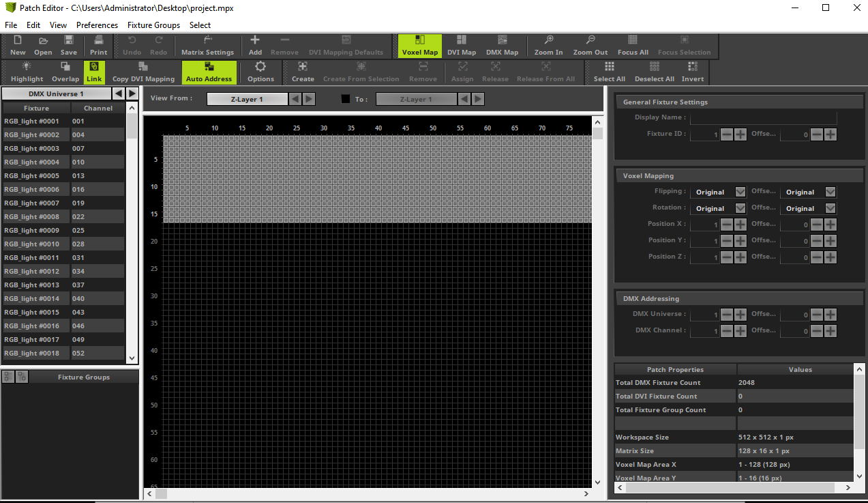Click the Invert selection icon
Image resolution: width=868 pixels, height=503 pixels.
point(693,72)
